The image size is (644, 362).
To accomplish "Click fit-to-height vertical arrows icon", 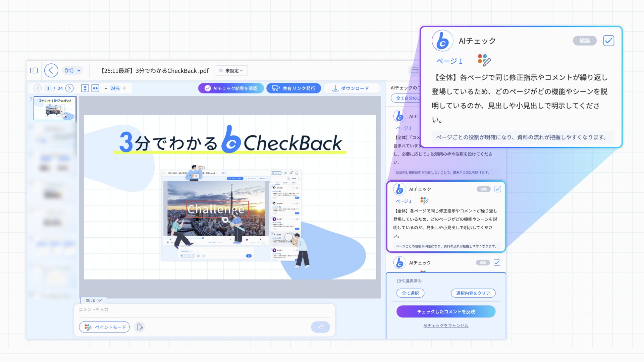I will pyautogui.click(x=85, y=88).
